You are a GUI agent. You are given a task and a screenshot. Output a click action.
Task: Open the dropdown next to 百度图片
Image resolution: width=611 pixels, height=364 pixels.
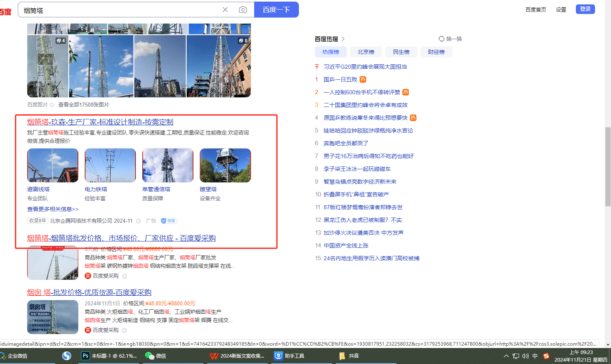pos(52,105)
